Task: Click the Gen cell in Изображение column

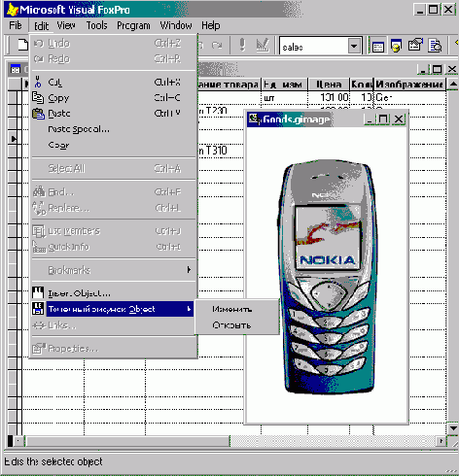Action: [x=410, y=97]
